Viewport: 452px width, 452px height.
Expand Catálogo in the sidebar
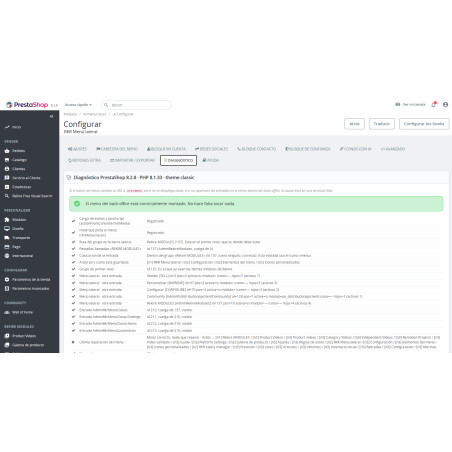(x=19, y=160)
